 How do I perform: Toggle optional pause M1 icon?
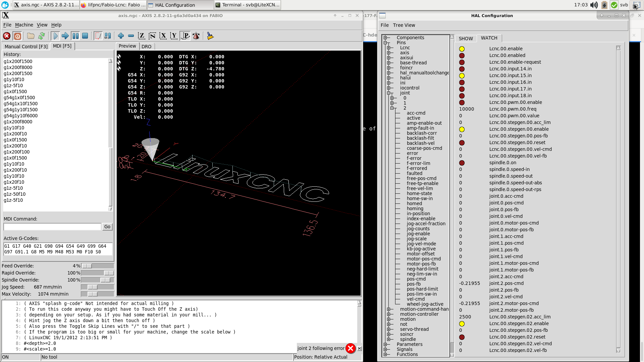108,36
